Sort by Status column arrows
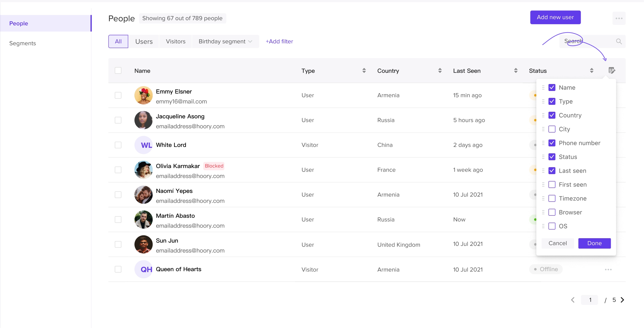644x328 pixels. (592, 70)
